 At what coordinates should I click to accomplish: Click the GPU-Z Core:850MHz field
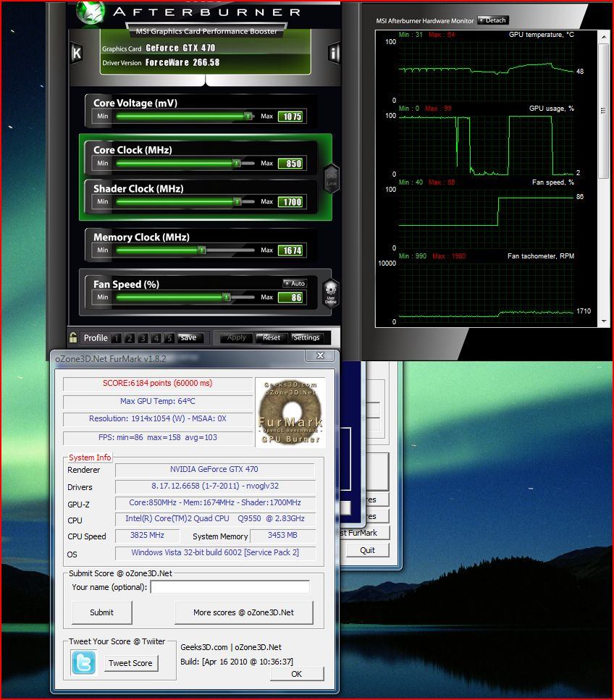coord(215,502)
